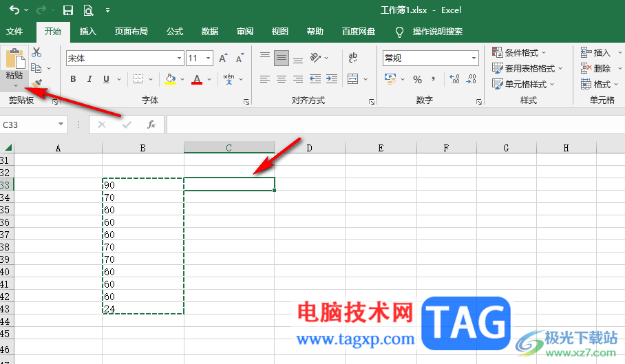Click Increase Decimal icon
The image size is (625, 364).
454,79
